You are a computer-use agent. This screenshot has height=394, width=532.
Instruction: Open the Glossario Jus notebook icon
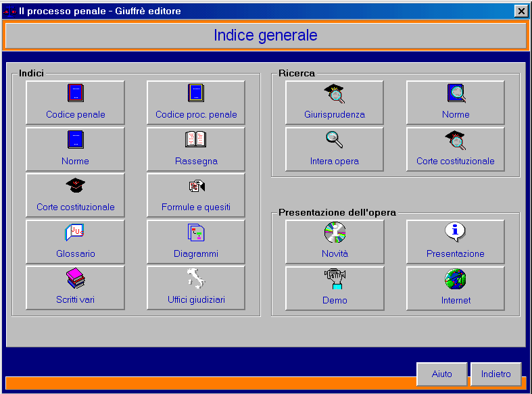coord(75,241)
